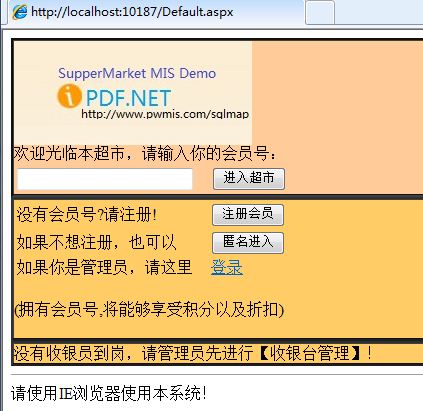Screen dimensions: 423x411
Task: Focus the member number input field
Action: click(x=105, y=179)
